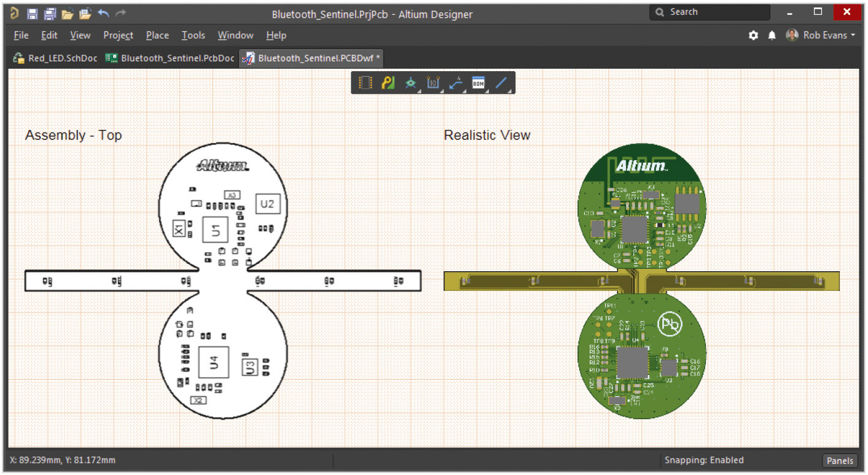
Task: Click the X/Y coordinate readout in status bar
Action: tap(63, 460)
